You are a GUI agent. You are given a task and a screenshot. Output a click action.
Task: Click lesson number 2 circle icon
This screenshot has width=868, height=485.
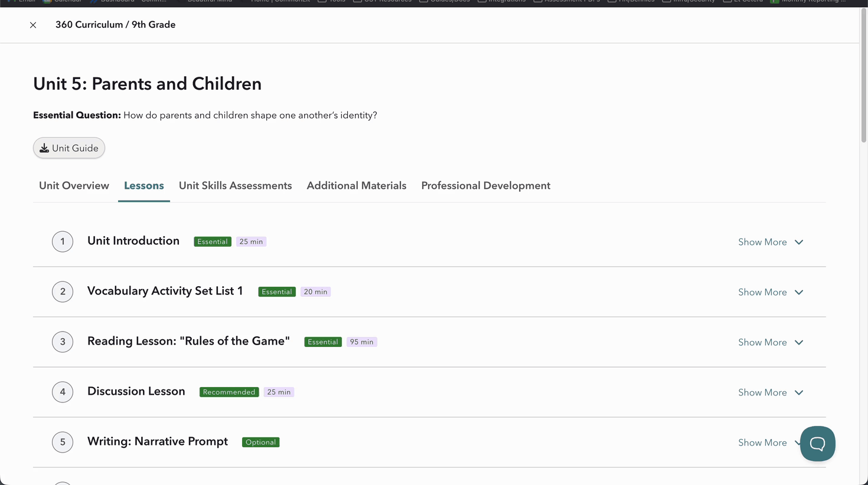63,291
